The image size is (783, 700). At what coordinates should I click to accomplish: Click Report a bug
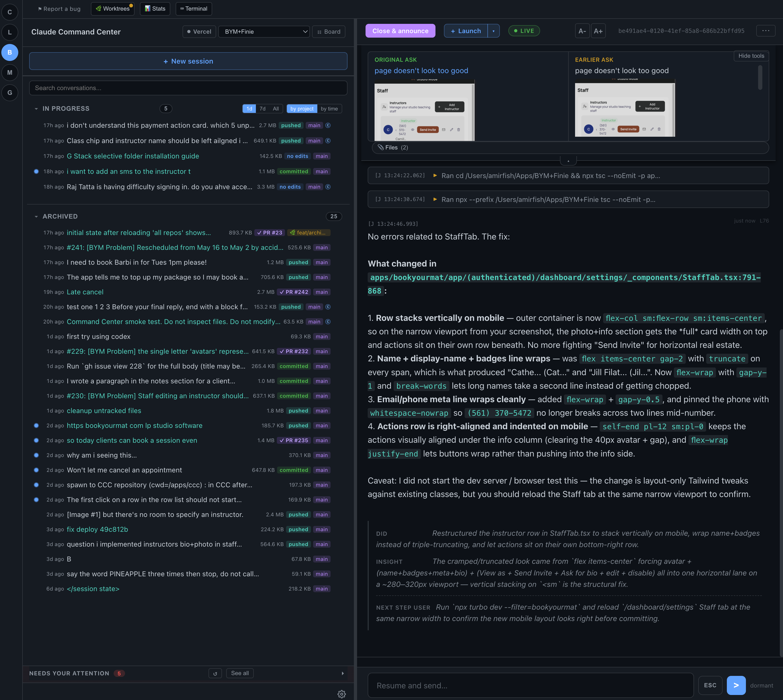(x=59, y=8)
